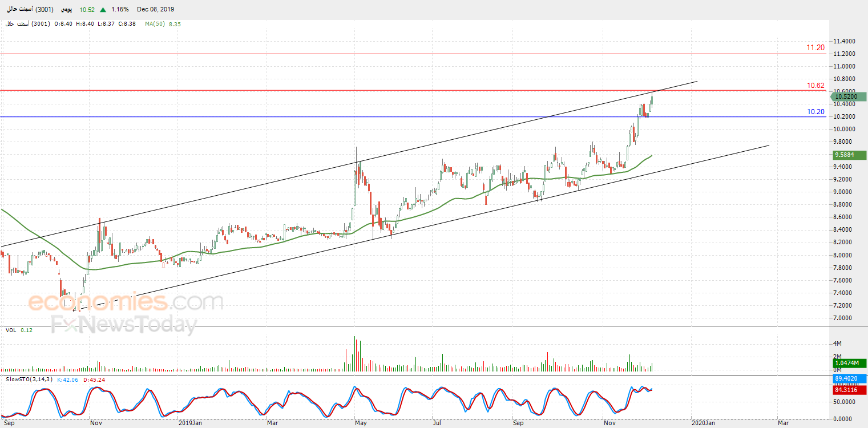
Task: Click the '2019Jan' label on time axis
Action: point(190,423)
